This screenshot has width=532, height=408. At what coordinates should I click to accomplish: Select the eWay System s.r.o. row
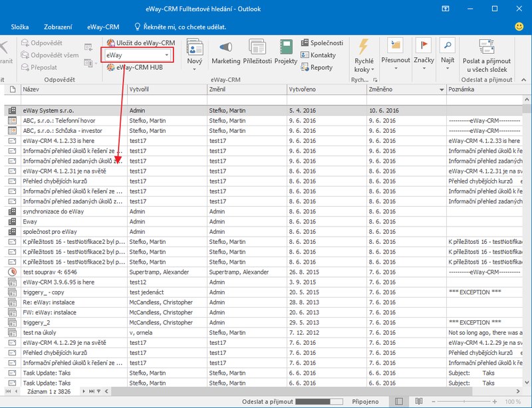coord(263,110)
